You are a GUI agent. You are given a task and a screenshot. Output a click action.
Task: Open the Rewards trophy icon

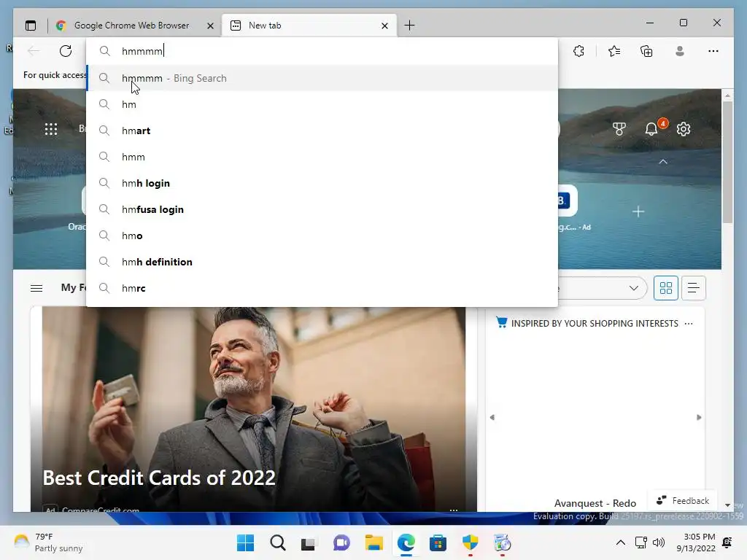click(x=619, y=129)
